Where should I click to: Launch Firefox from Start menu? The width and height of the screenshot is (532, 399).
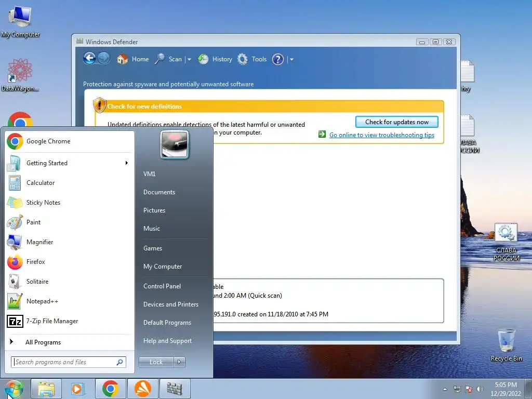[x=70, y=262]
